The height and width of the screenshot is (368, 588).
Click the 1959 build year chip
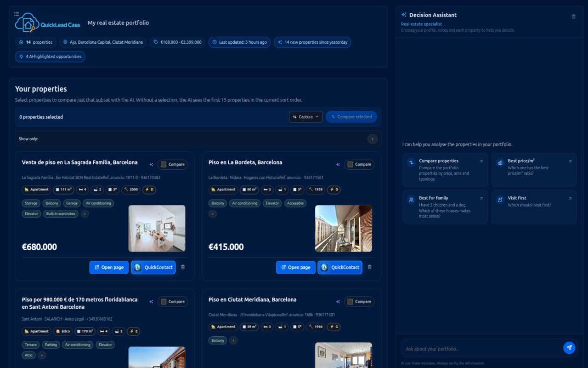point(315,190)
